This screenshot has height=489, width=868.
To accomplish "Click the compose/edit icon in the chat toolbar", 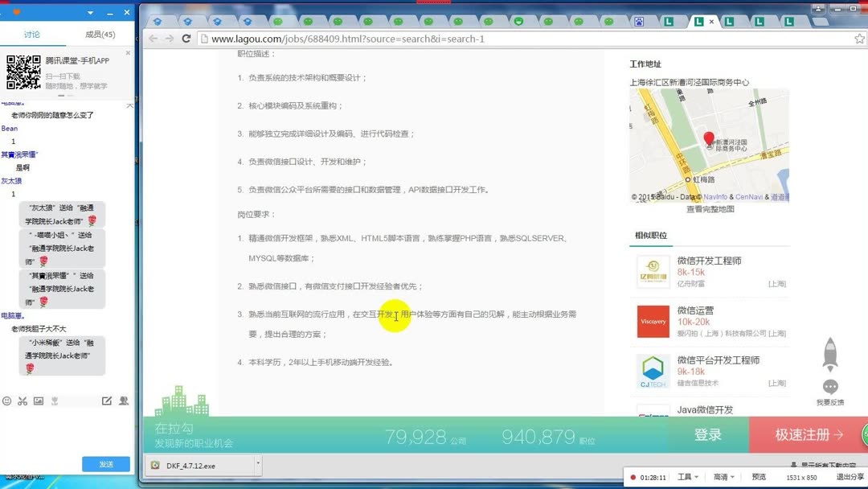I will tap(107, 401).
